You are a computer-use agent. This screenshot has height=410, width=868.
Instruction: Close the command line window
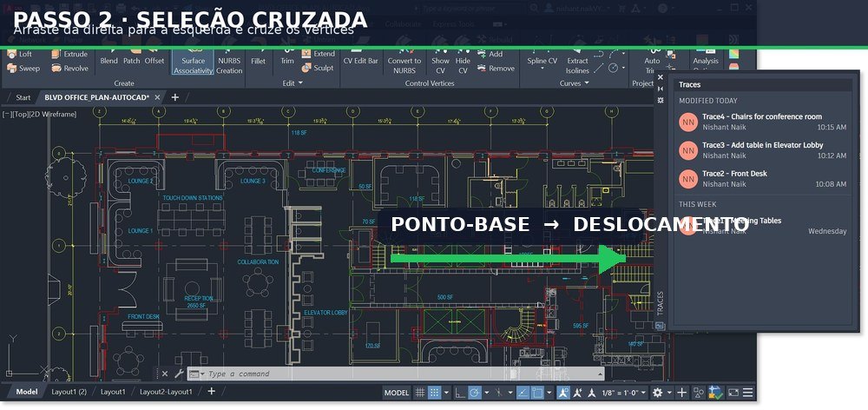[x=164, y=374]
